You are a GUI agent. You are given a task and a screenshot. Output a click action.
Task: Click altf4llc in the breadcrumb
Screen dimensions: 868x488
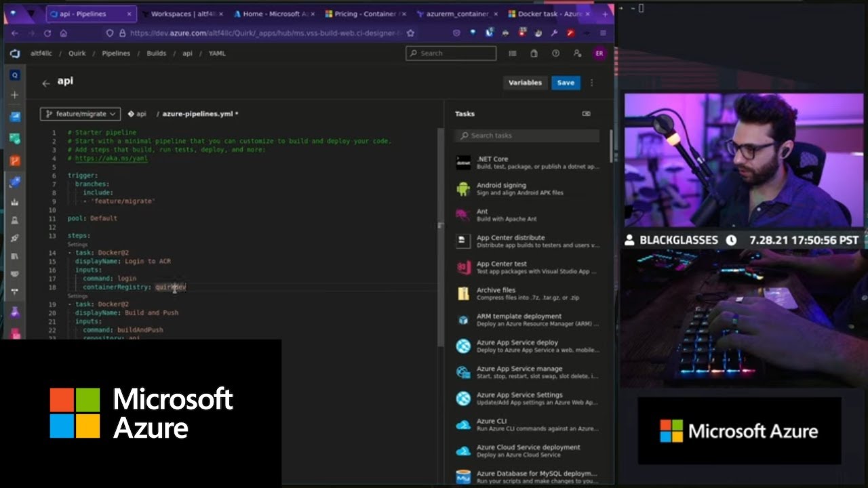click(43, 54)
